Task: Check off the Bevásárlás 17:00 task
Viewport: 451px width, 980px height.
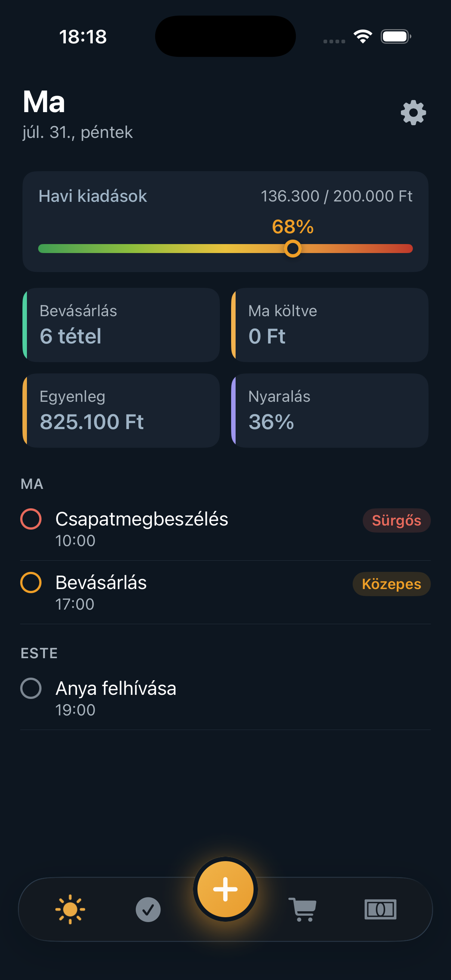Action: 31,582
